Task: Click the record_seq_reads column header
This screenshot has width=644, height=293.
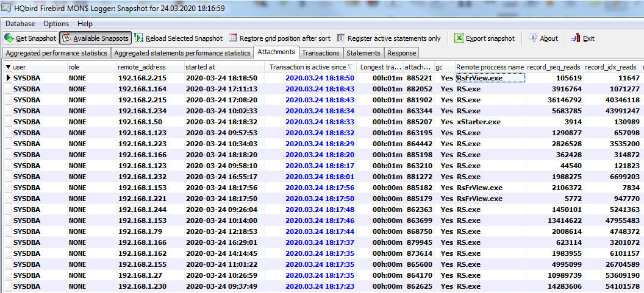Action: click(554, 67)
